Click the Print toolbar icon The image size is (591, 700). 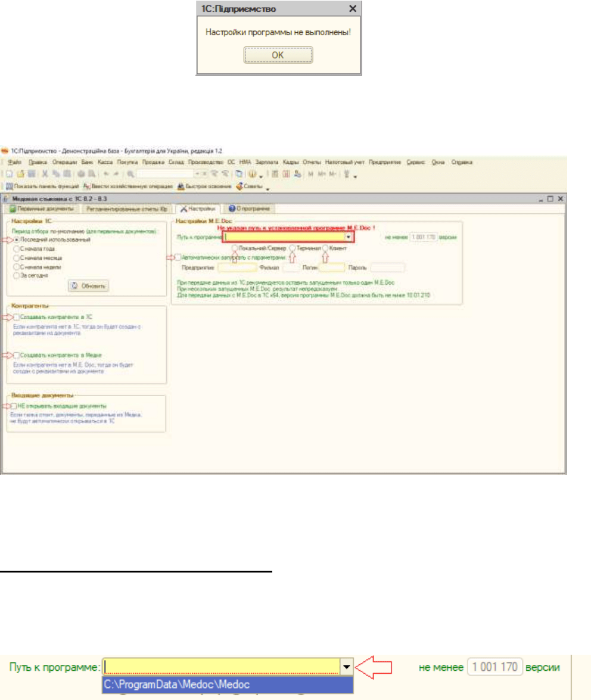pyautogui.click(x=81, y=174)
